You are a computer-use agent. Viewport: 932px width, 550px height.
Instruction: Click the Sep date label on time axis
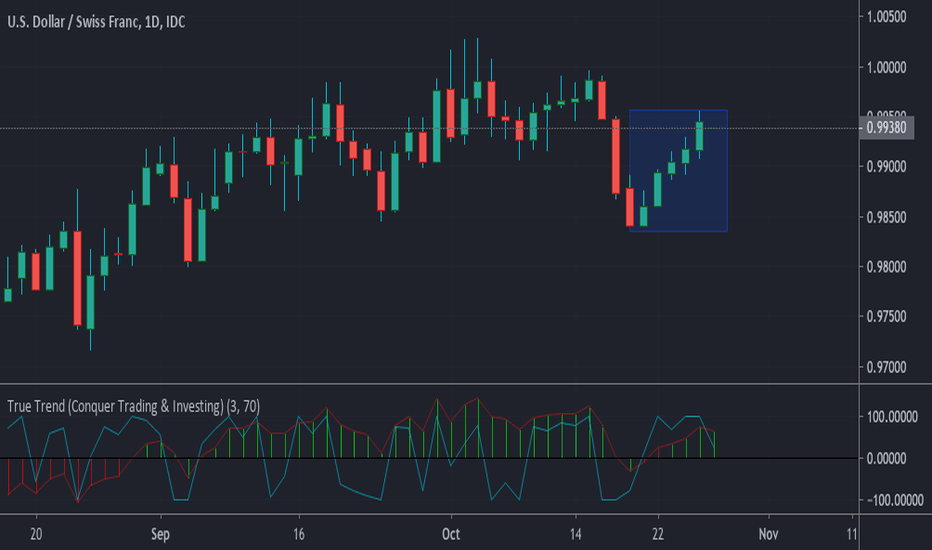point(160,534)
